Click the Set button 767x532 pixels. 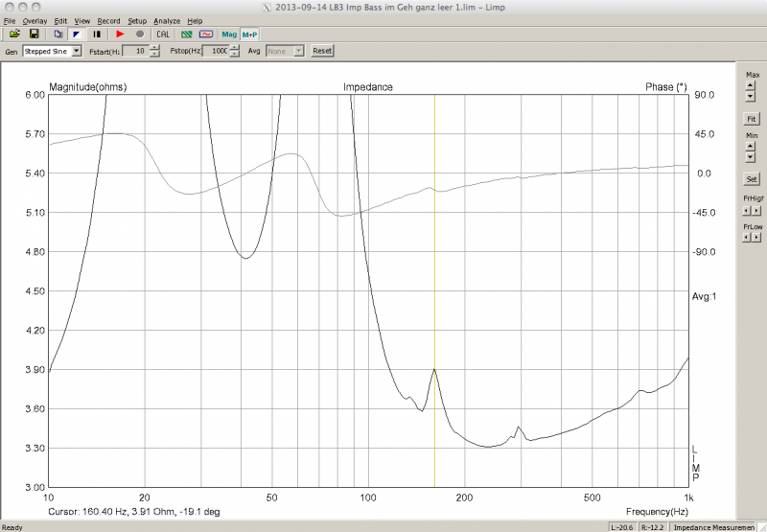(752, 179)
